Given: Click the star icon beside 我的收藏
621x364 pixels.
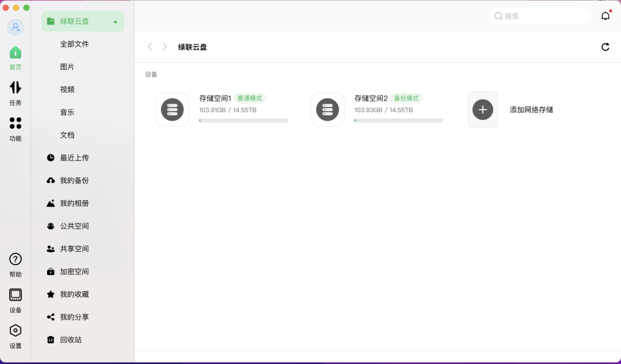Looking at the screenshot, I should pos(51,294).
